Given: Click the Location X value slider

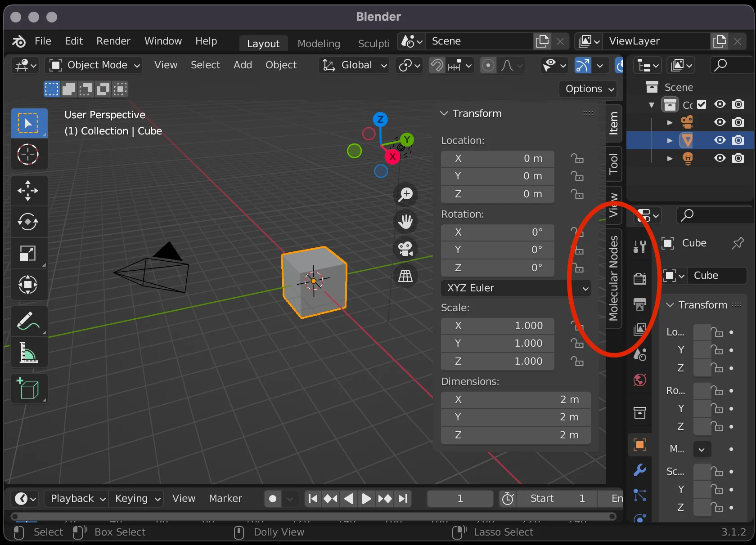Looking at the screenshot, I should [498, 159].
